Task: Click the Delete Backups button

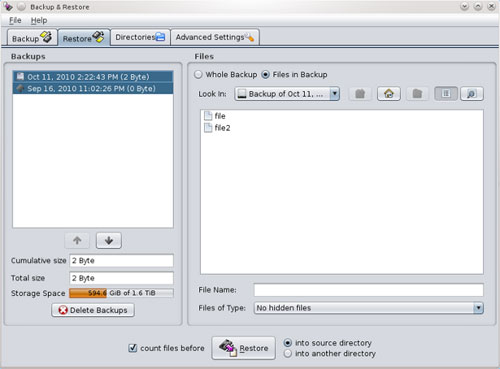Action: (x=93, y=310)
